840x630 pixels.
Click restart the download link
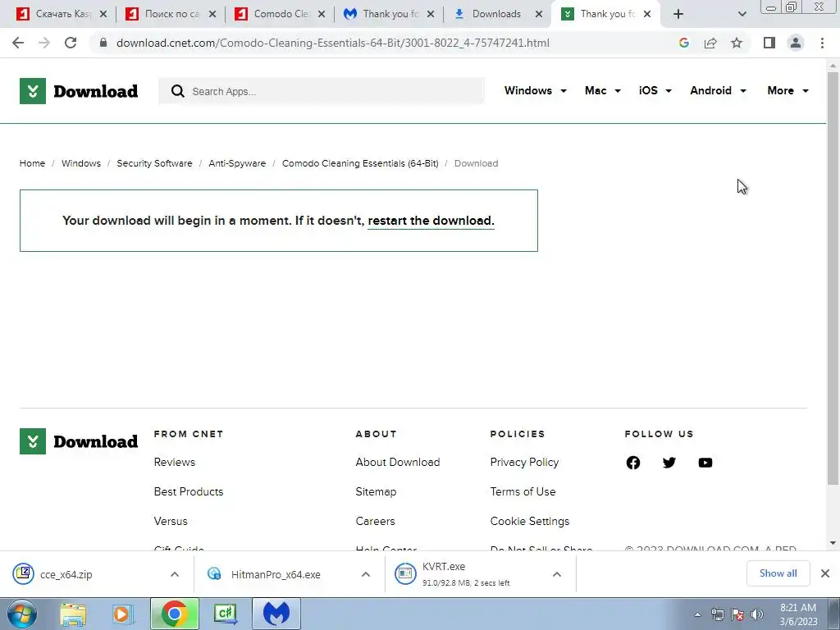click(x=431, y=221)
